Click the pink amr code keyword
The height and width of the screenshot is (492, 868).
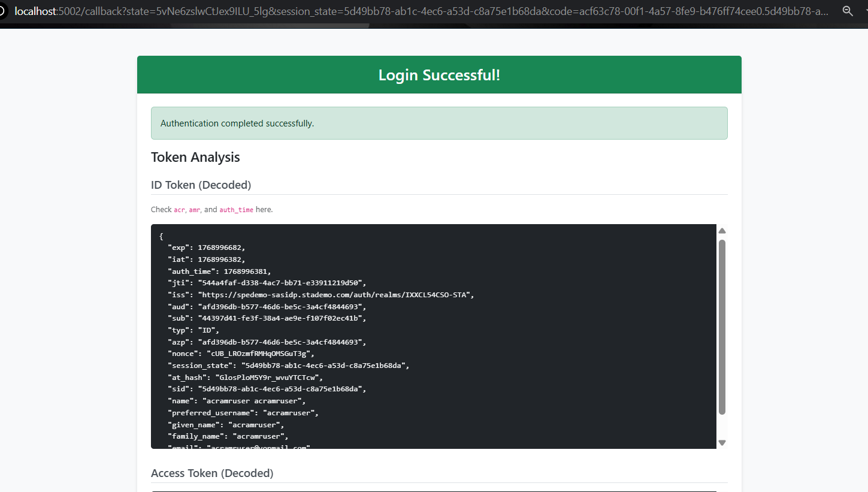[195, 210]
